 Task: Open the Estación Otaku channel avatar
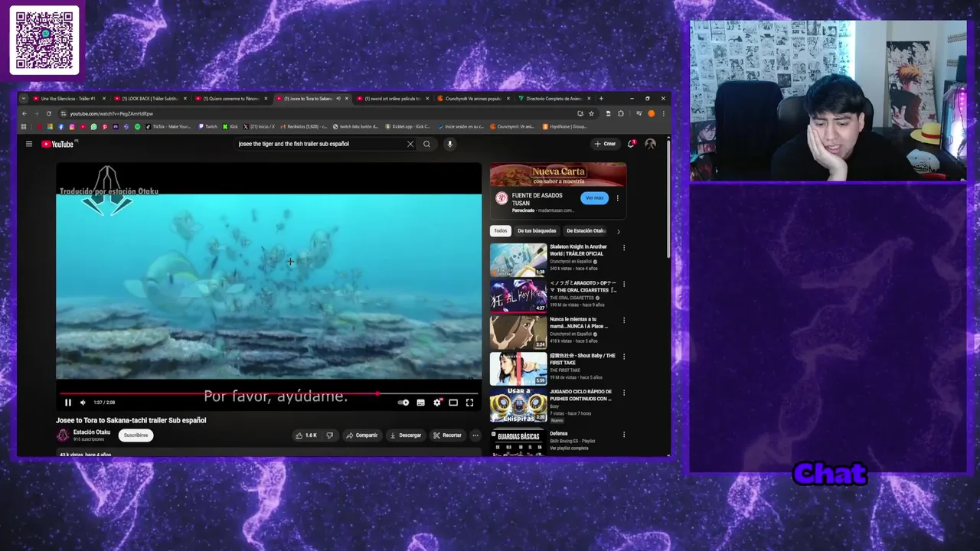coord(63,435)
